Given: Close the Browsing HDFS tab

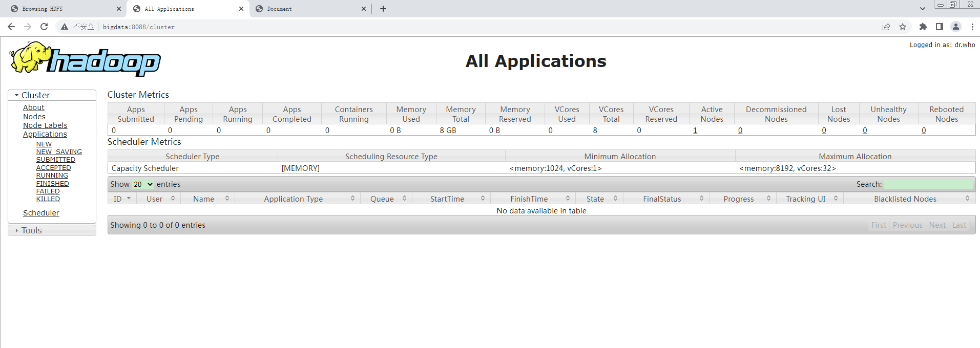Looking at the screenshot, I should 119,9.
